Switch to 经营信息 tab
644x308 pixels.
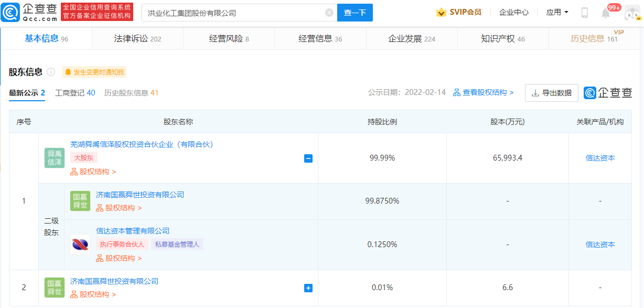320,39
